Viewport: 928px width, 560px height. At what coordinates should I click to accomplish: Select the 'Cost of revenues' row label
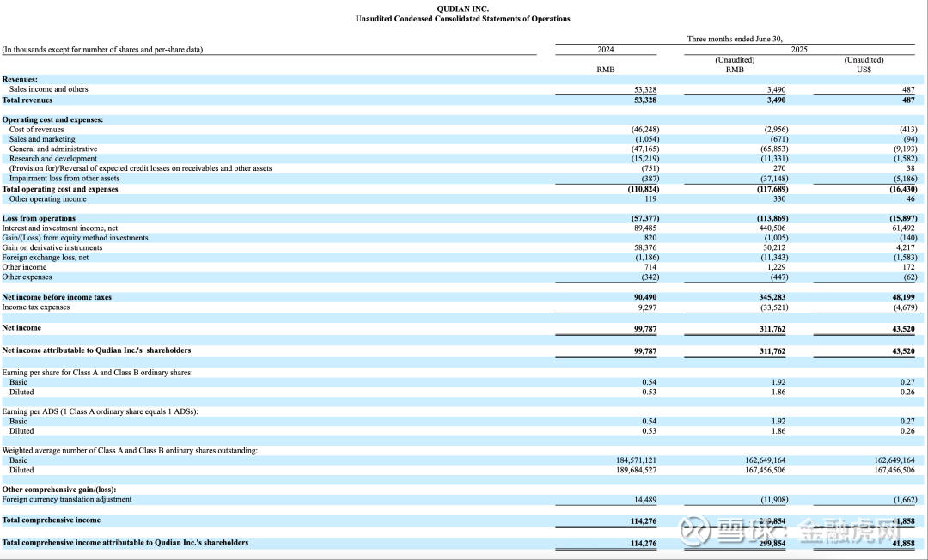[37, 130]
